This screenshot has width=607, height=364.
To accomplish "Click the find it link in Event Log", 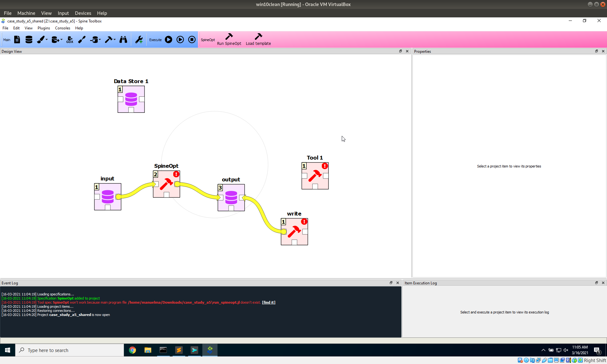I will pos(268,302).
